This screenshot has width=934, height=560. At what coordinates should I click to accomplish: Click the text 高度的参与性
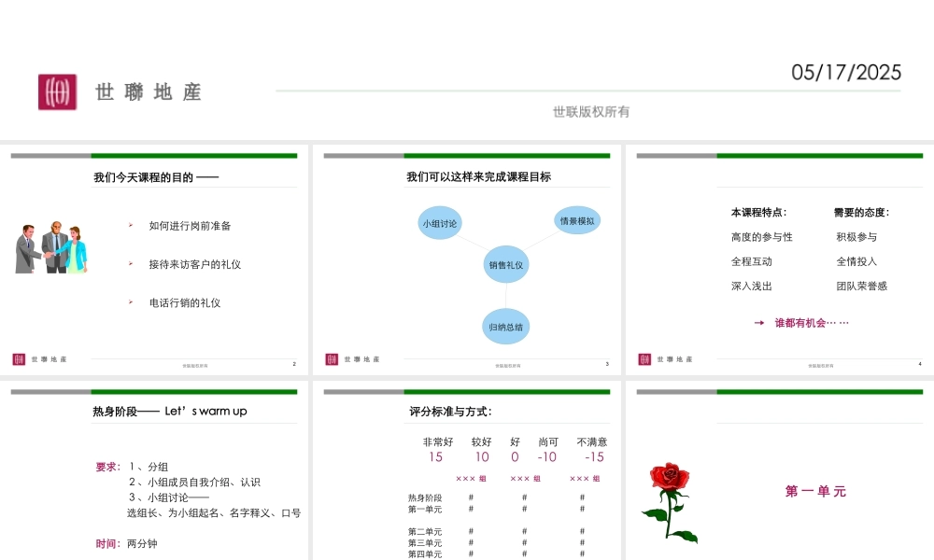coord(762,237)
